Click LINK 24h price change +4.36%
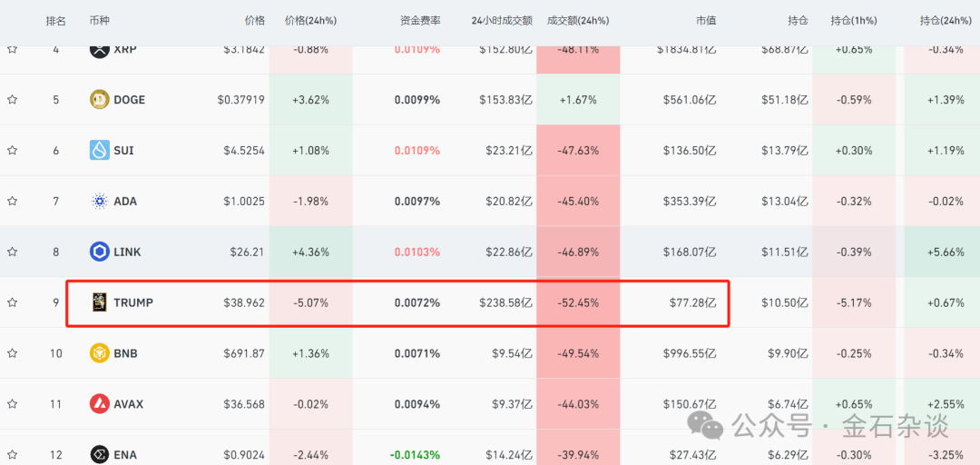 tap(310, 252)
